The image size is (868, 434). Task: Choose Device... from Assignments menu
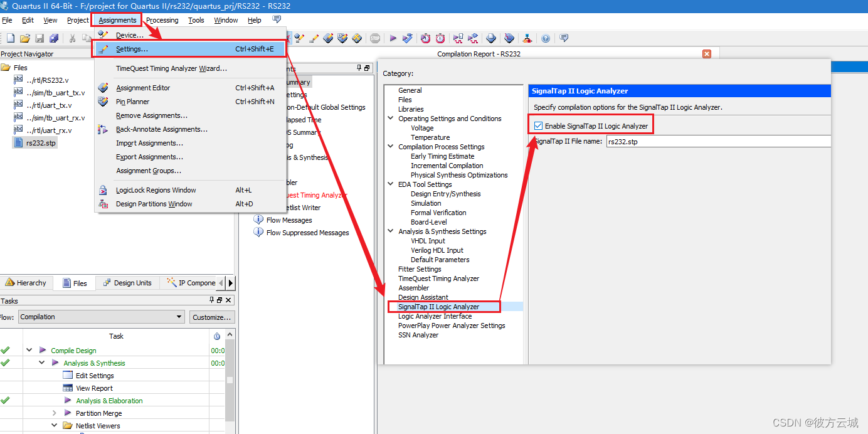coord(190,35)
